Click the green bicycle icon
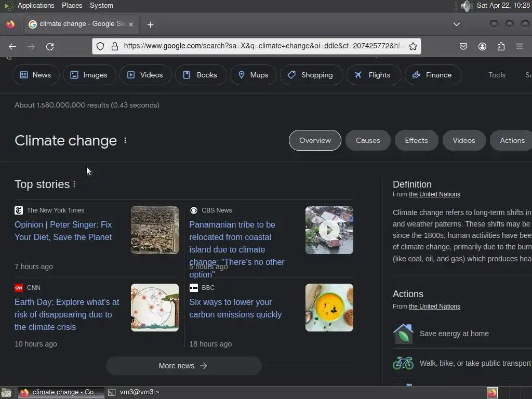 click(403, 363)
